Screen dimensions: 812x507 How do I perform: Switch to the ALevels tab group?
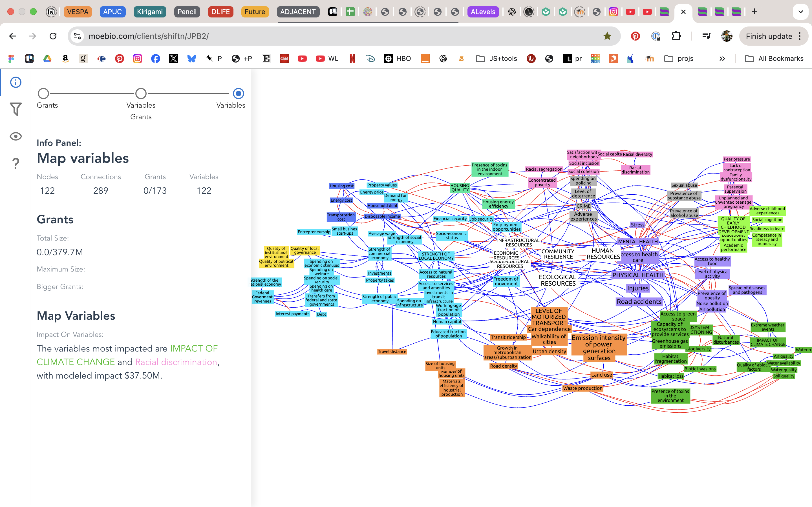pyautogui.click(x=483, y=12)
